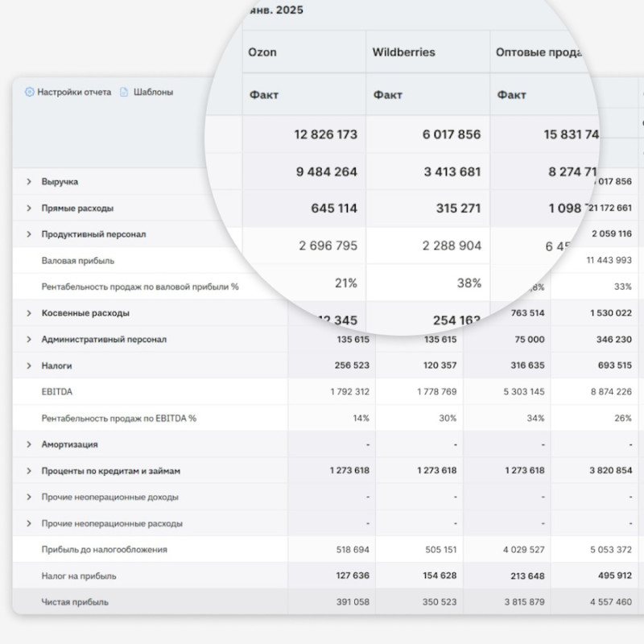The height and width of the screenshot is (644, 644).
Task: Select magnified 38% cell
Action: click(469, 283)
